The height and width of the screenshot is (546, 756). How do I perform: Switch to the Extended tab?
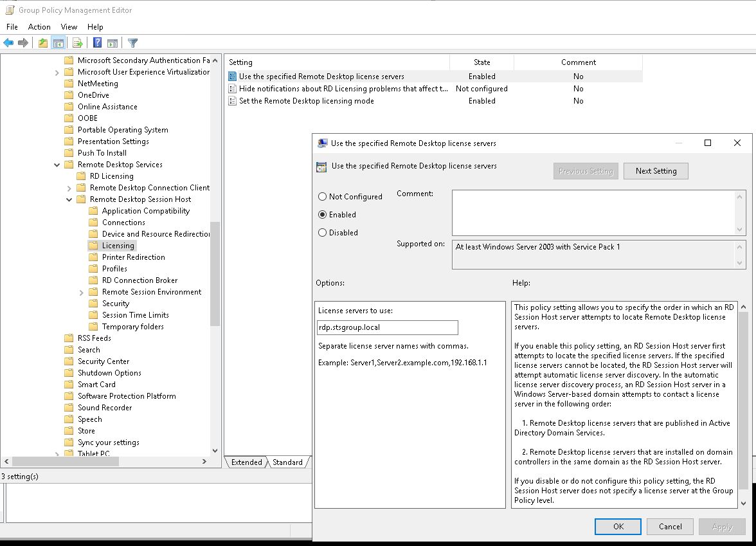coord(246,462)
